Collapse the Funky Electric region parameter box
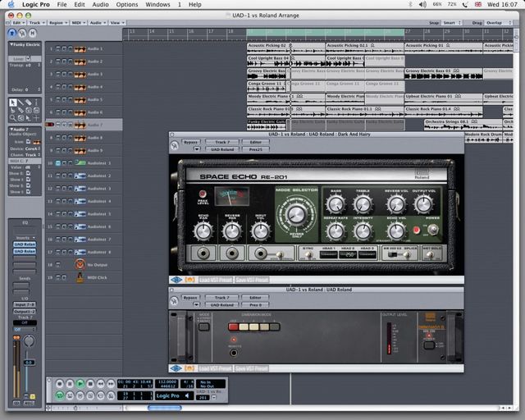The height and width of the screenshot is (420, 525). coord(11,44)
